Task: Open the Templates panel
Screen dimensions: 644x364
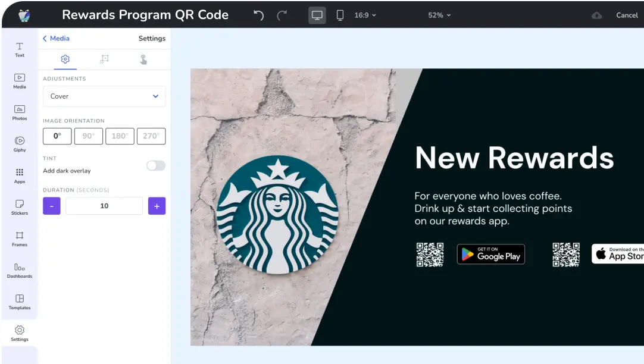Action: tap(19, 303)
